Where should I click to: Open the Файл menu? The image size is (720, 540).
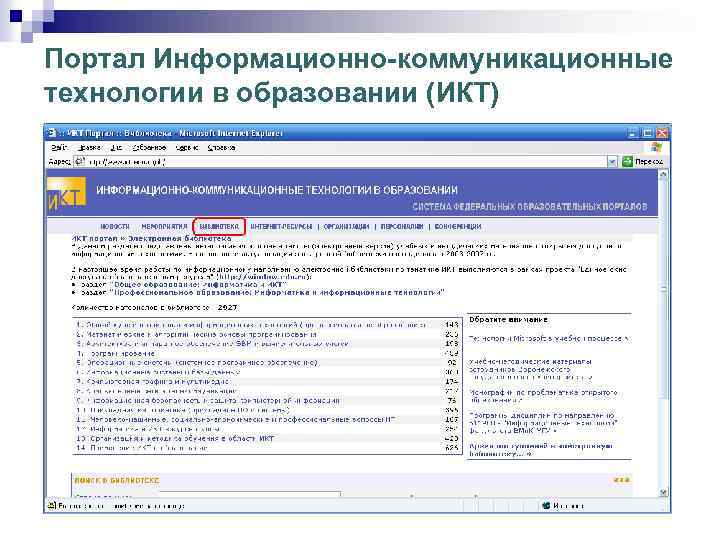tap(59, 147)
